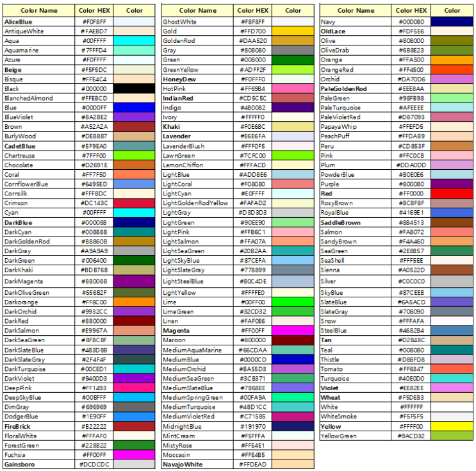The image size is (476, 471).
Task: Select the Navy color swatch
Action: point(452,21)
